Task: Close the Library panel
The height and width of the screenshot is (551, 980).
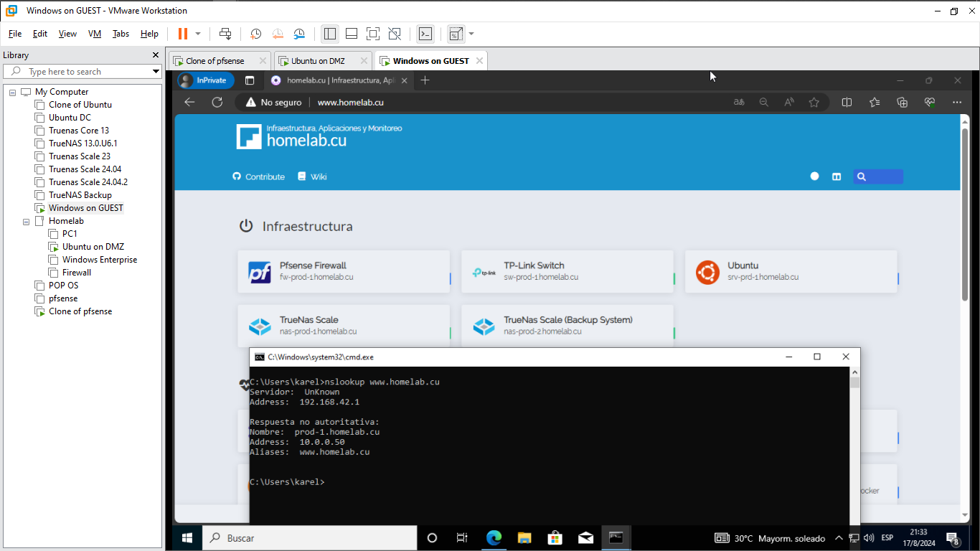Action: [156, 55]
